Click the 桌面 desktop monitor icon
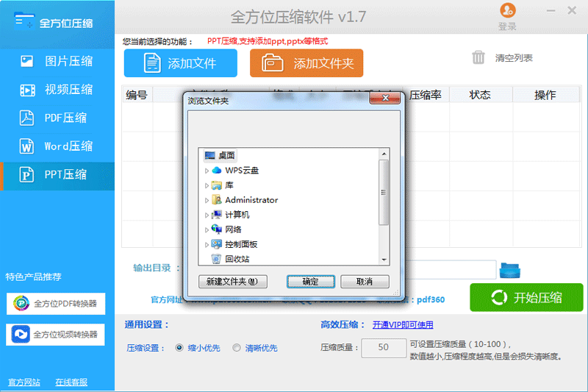The width and height of the screenshot is (588, 392). point(210,155)
